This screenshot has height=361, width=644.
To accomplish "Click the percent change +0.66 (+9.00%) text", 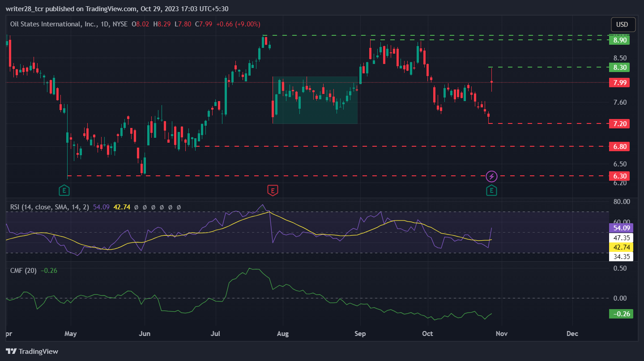I will point(238,24).
